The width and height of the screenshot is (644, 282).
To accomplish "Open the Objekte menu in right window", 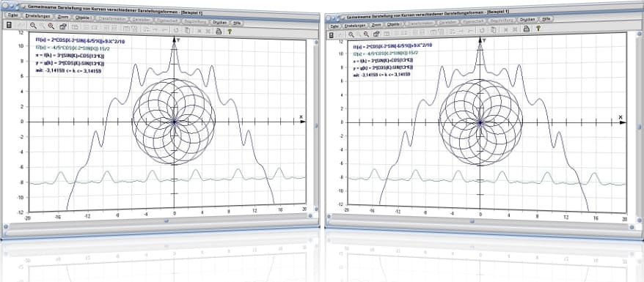I will click(394, 24).
